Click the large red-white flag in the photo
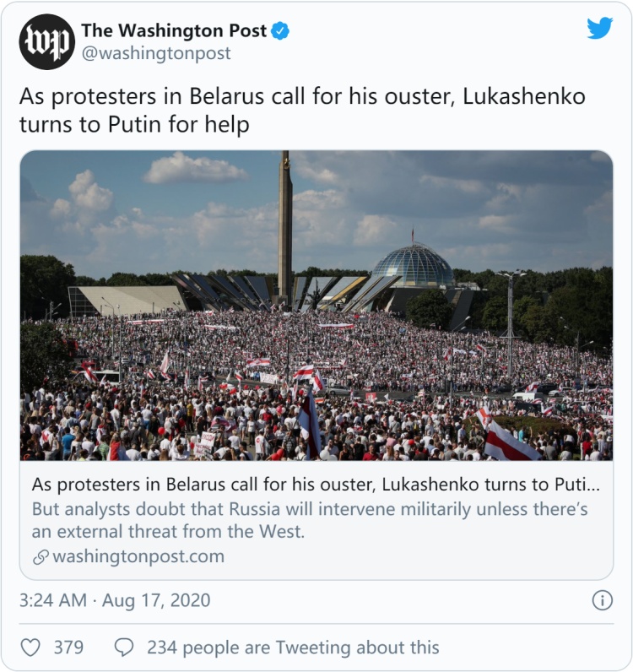The image size is (633, 672). click(x=510, y=442)
